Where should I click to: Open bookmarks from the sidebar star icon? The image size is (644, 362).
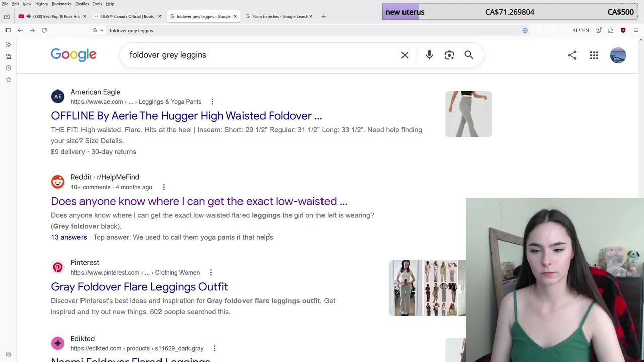[8, 79]
